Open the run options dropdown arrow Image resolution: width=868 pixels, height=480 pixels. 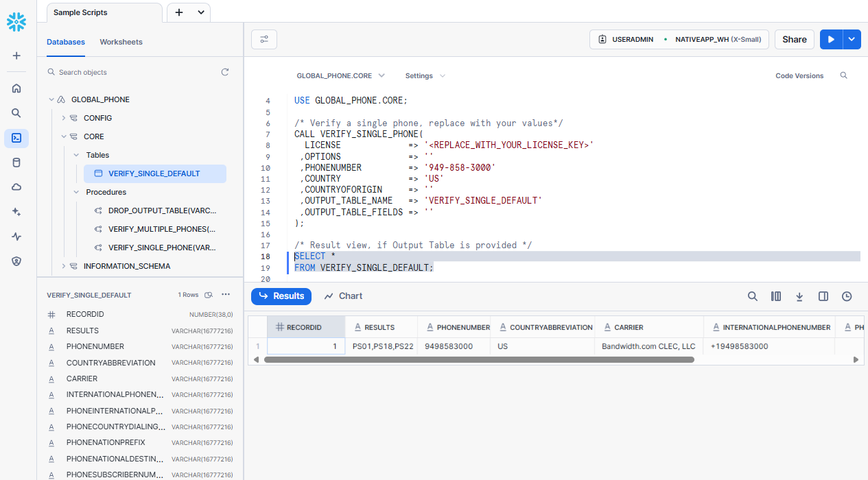(852, 40)
